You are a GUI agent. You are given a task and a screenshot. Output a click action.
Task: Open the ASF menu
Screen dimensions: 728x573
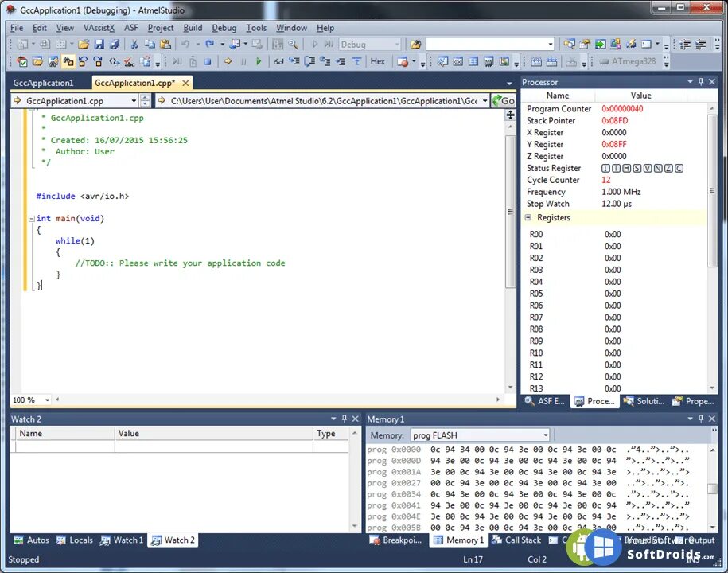(131, 28)
